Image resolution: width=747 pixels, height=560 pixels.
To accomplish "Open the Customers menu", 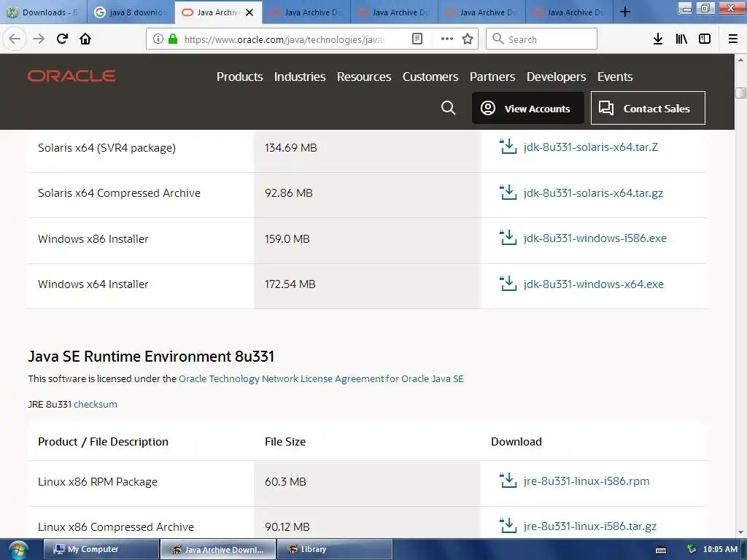I will 430,77.
